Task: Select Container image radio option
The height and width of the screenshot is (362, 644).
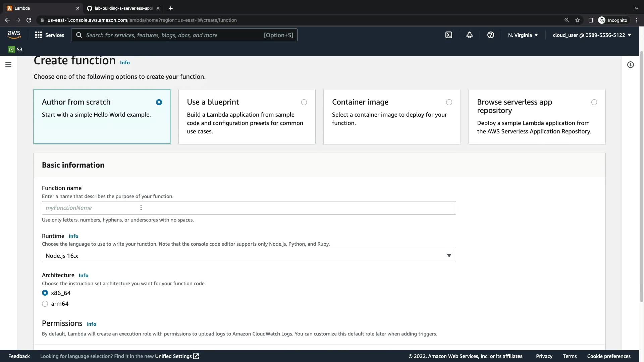Action: (449, 102)
